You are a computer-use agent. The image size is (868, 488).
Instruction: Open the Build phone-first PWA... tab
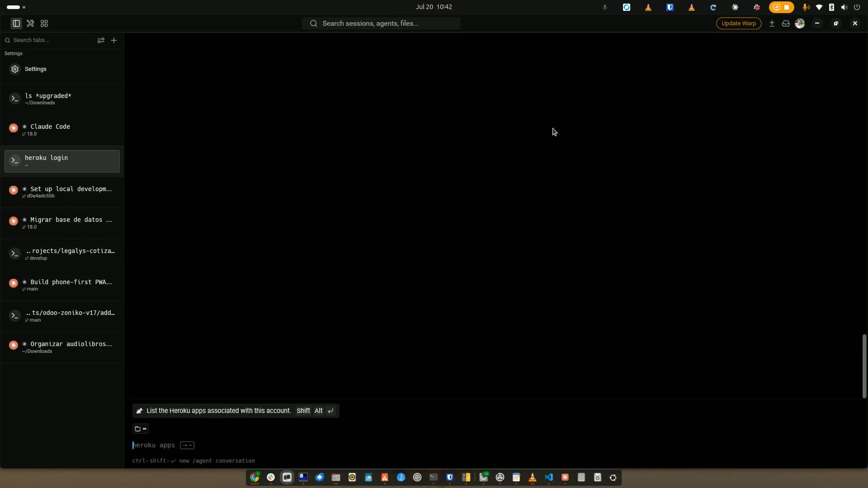point(62,285)
